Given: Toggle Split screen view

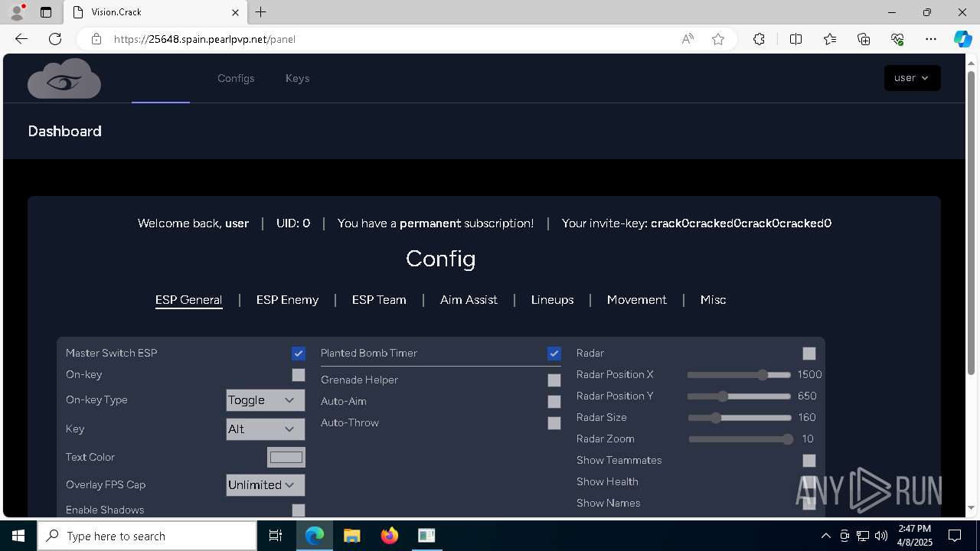Looking at the screenshot, I should pos(795,39).
